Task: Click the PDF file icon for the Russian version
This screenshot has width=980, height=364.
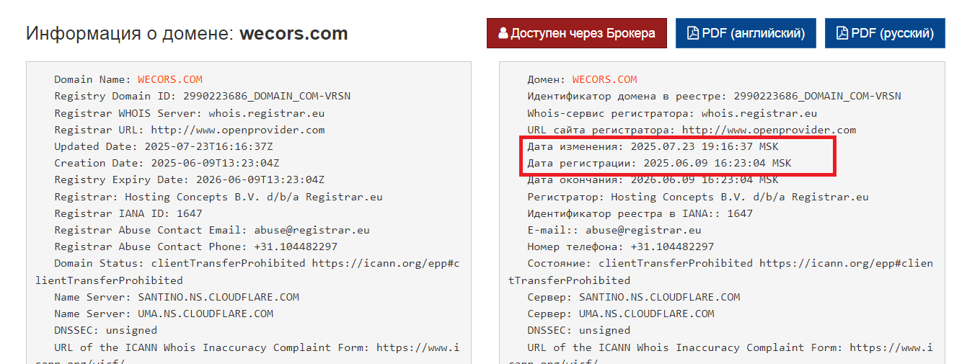Action: (x=842, y=34)
